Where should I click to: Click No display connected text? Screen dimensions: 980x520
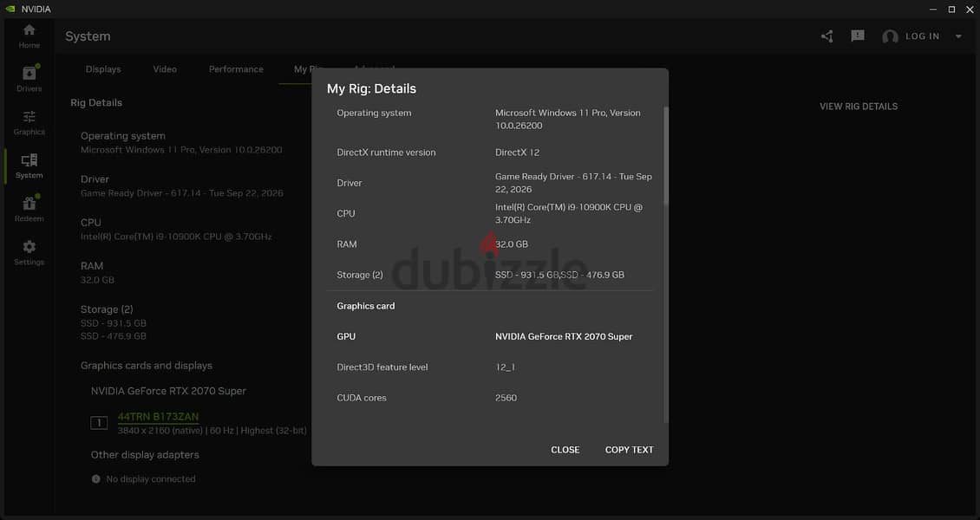(x=151, y=478)
